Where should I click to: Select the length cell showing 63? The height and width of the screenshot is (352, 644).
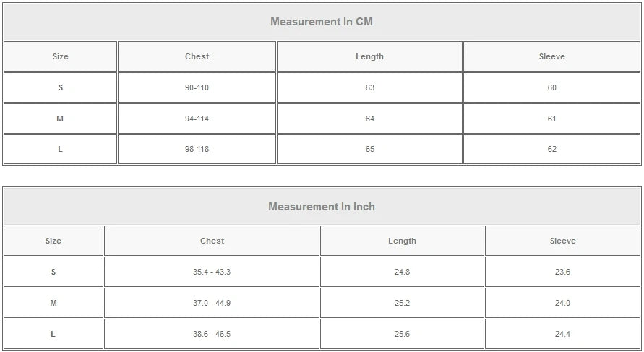(x=369, y=87)
